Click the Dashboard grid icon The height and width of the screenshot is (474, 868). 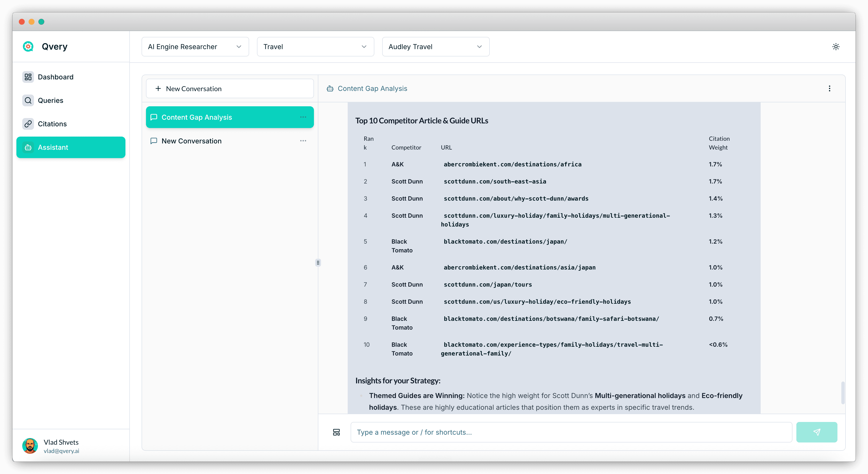(28, 77)
